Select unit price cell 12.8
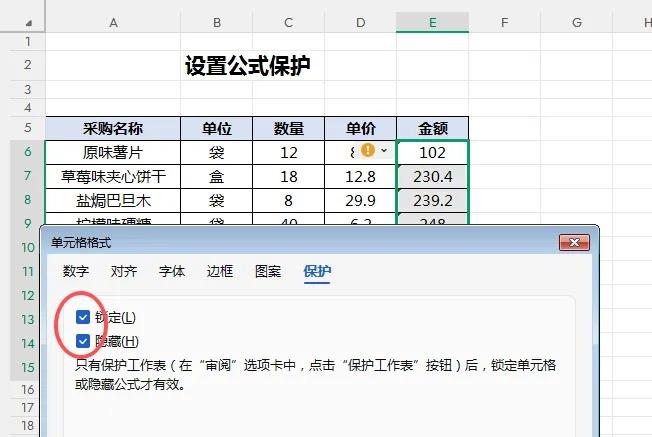 [361, 177]
